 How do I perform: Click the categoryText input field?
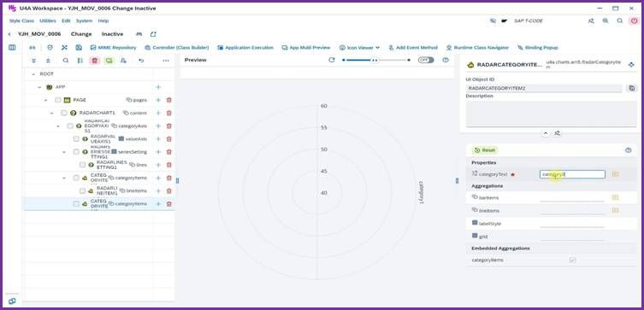[x=572, y=174]
